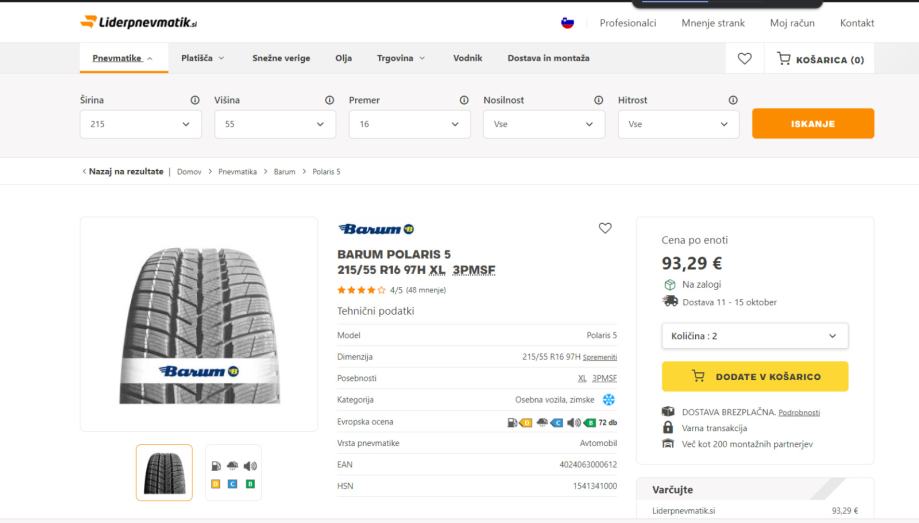
Task: Click the DODATE V KOŠARICO button
Action: pyautogui.click(x=755, y=377)
